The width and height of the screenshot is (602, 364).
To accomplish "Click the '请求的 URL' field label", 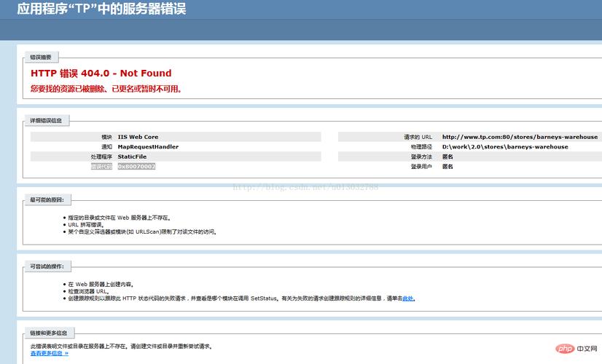I will (418, 137).
